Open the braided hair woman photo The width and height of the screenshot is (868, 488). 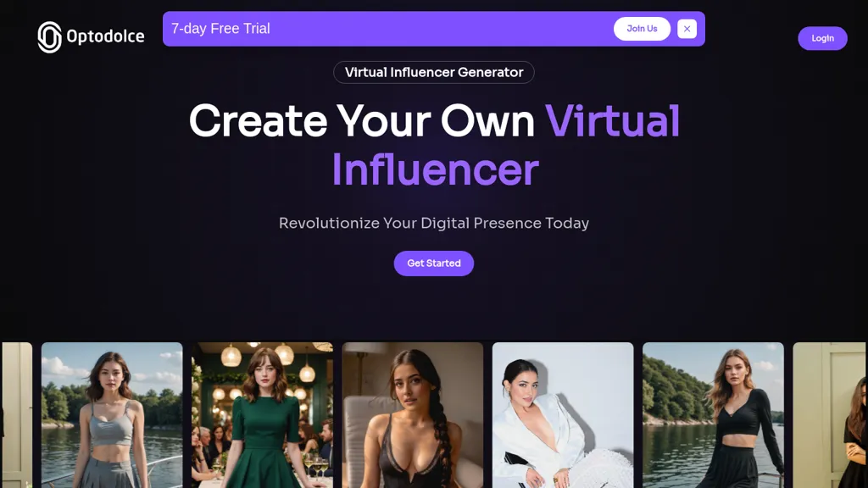[413, 415]
